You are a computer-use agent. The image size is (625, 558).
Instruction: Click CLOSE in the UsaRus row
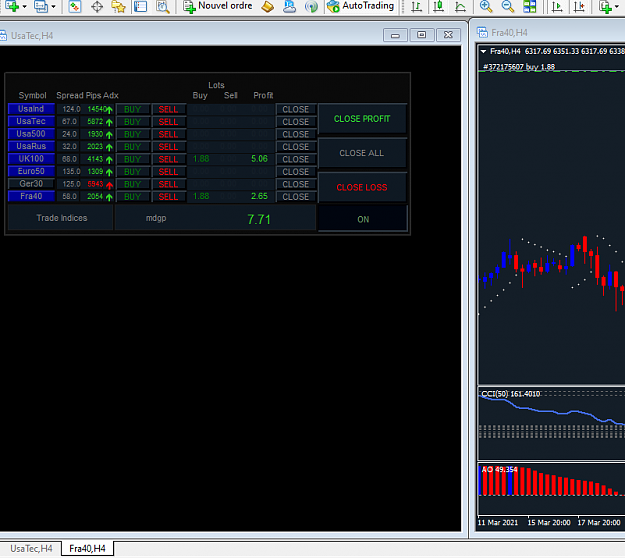coord(296,147)
